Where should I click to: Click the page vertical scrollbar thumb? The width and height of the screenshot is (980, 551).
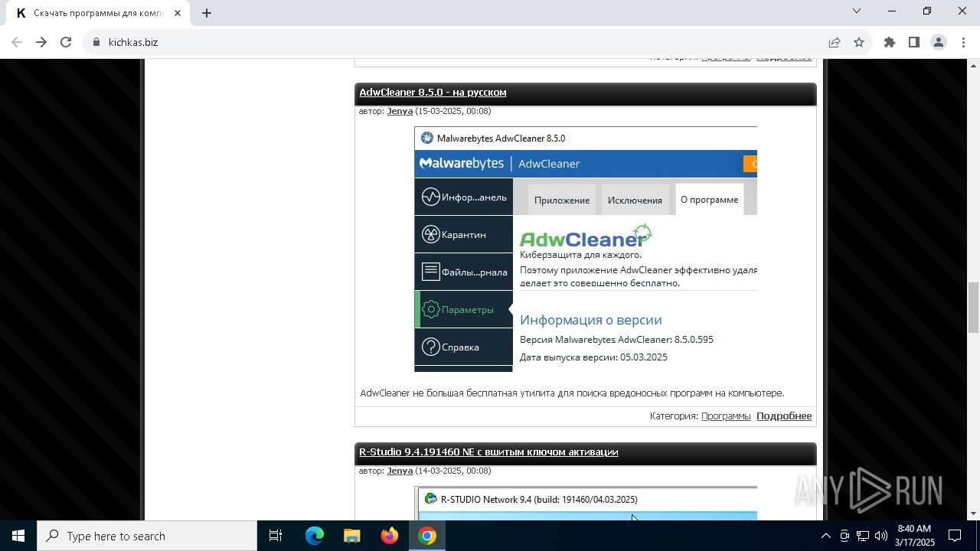973,307
